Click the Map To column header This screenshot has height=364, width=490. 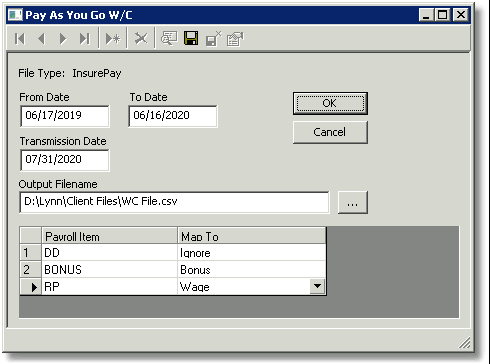[x=251, y=236]
